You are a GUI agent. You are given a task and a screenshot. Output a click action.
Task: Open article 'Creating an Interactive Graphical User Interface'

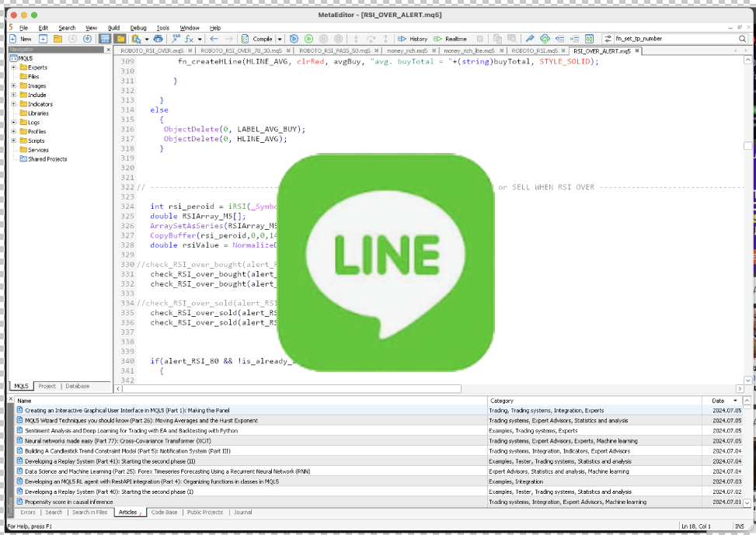pyautogui.click(x=127, y=411)
